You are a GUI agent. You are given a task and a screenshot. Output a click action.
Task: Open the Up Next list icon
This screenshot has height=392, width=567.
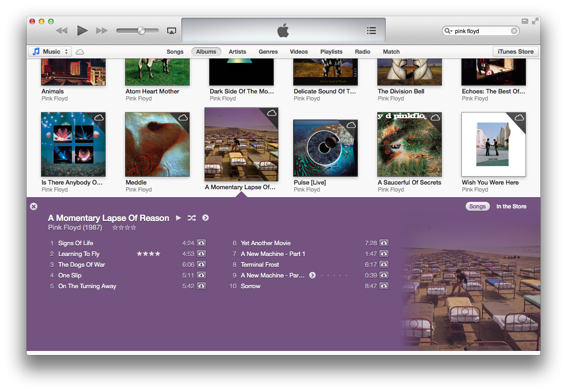click(x=371, y=30)
